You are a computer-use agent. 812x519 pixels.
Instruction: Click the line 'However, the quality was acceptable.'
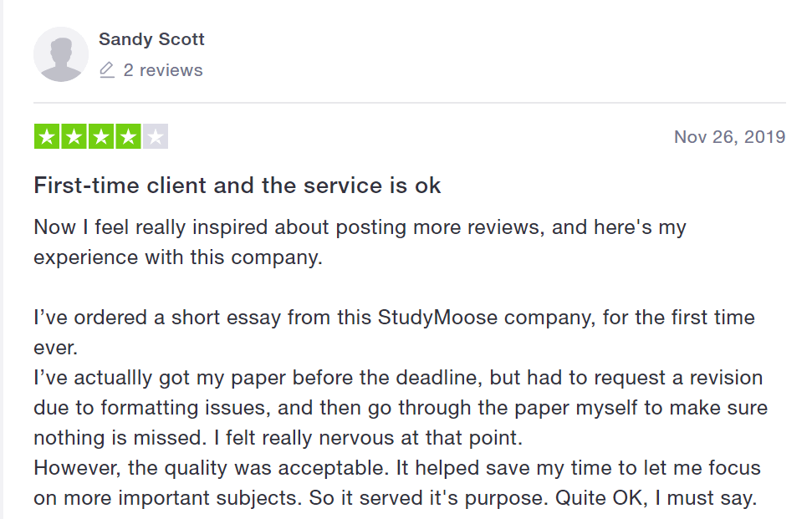coord(212,468)
